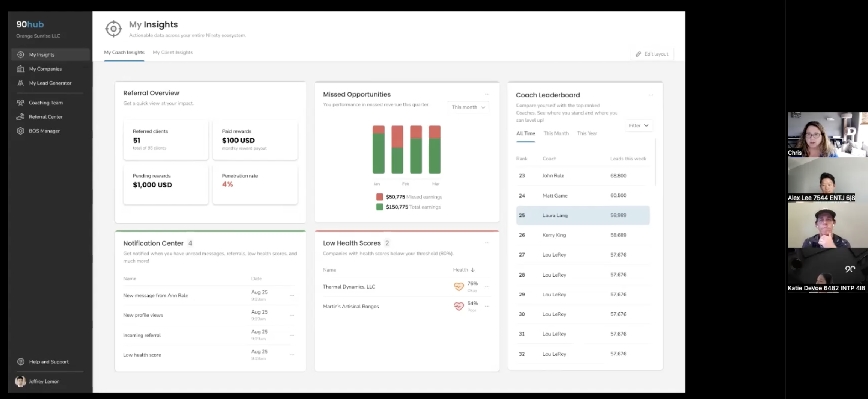868x399 pixels.
Task: Click Jeffrey Lemon profile avatar
Action: click(x=20, y=381)
